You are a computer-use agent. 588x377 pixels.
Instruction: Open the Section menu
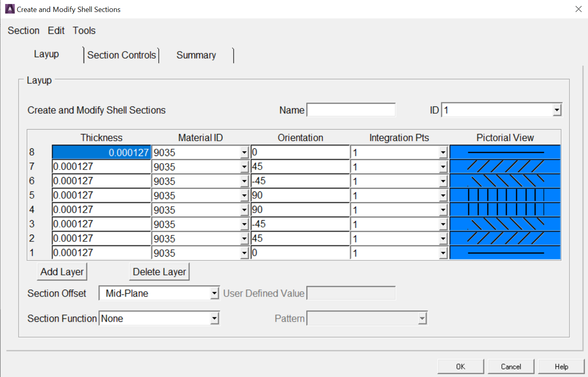tap(23, 30)
